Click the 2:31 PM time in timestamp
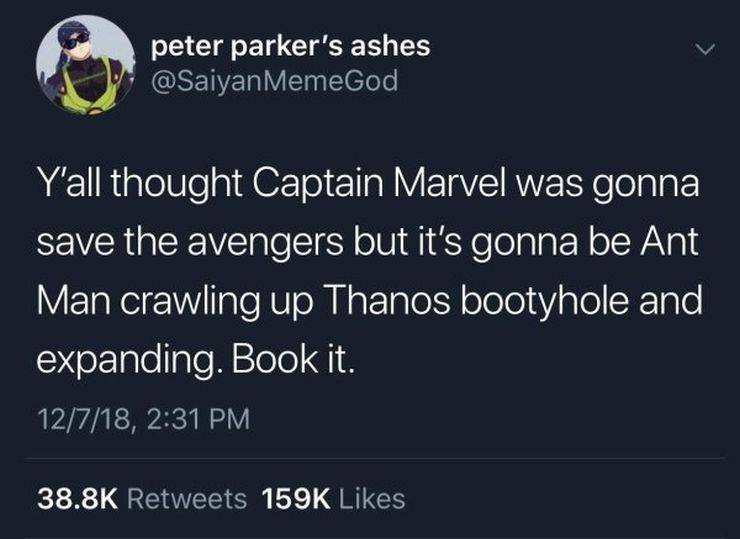This screenshot has height=539, width=740. pyautogui.click(x=198, y=419)
